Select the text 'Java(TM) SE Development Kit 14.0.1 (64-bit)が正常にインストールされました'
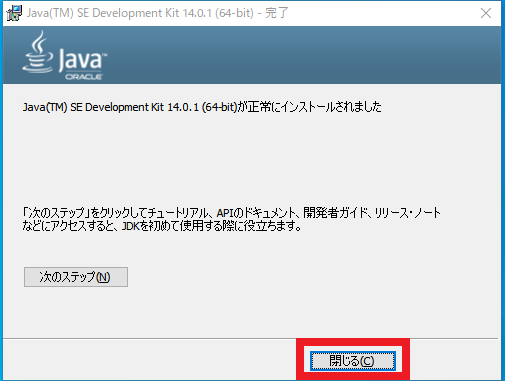505x381 pixels. click(x=202, y=107)
